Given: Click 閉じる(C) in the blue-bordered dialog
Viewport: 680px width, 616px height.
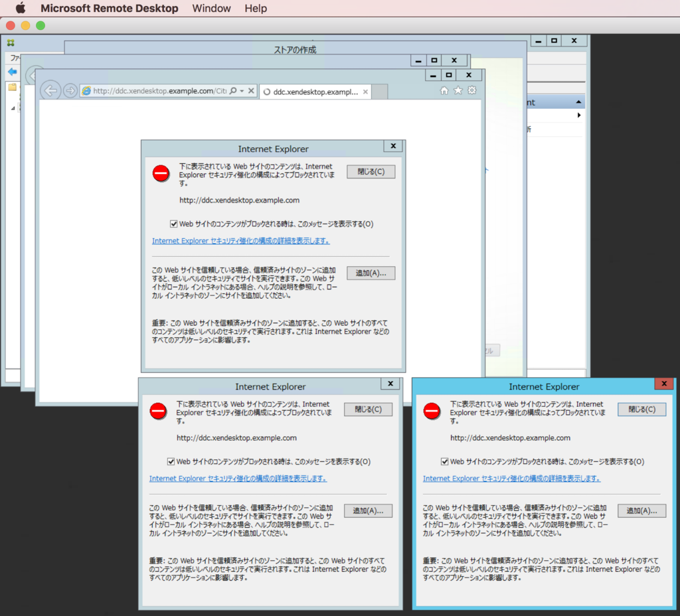Looking at the screenshot, I should (x=642, y=409).
